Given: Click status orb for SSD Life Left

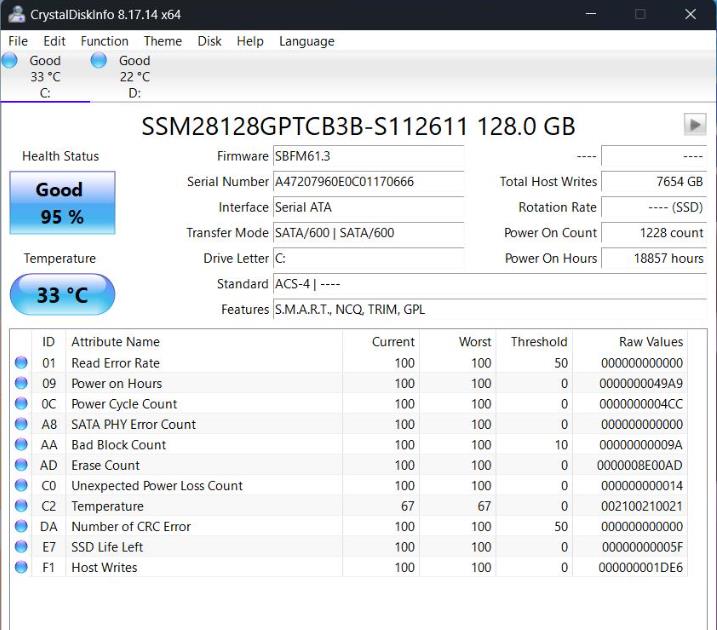Looking at the screenshot, I should coord(21,547).
